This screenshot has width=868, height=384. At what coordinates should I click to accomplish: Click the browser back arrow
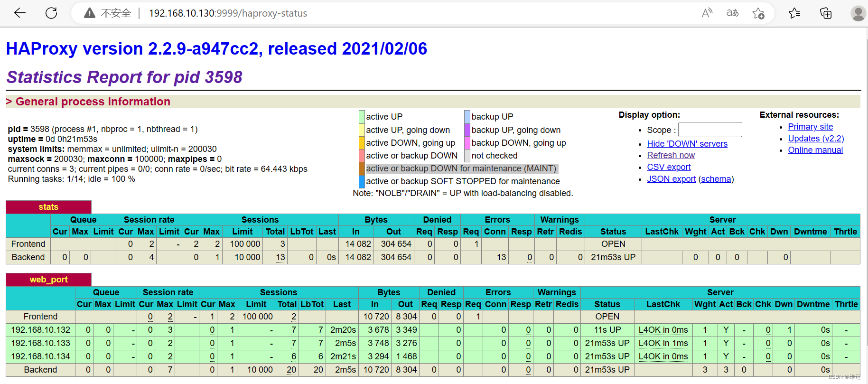pyautogui.click(x=20, y=13)
